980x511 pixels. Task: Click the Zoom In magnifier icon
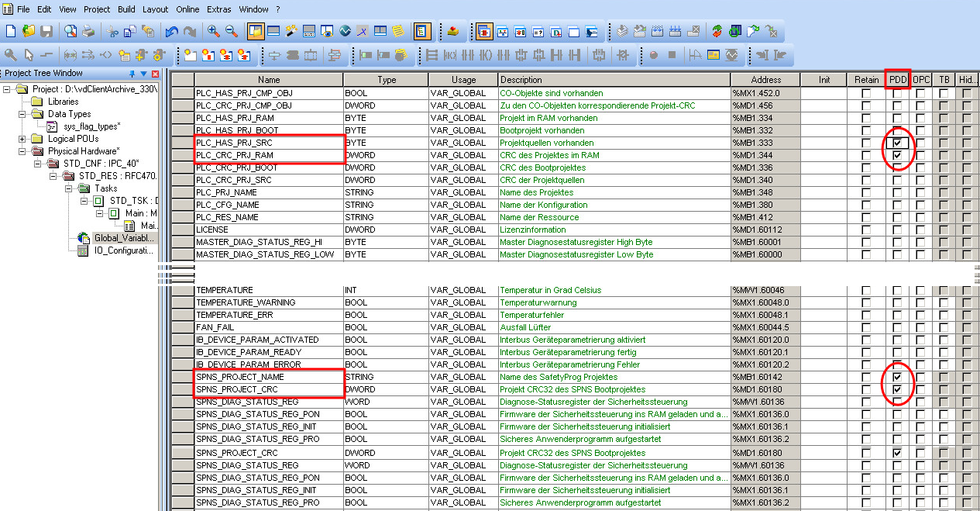pyautogui.click(x=214, y=32)
